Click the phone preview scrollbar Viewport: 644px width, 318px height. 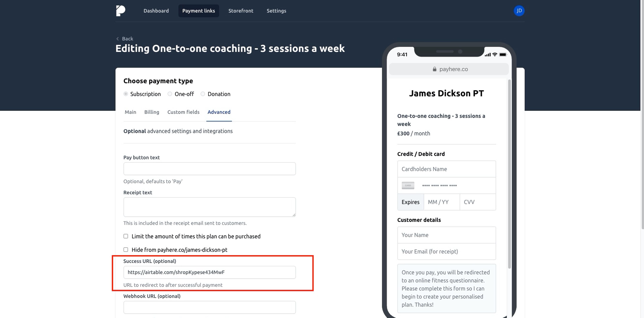(x=509, y=174)
